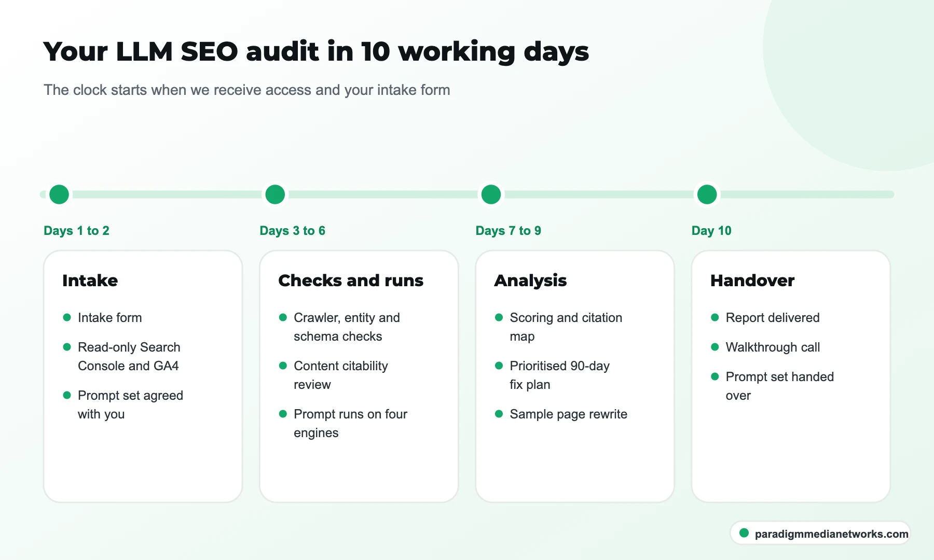Click the Days 1 to 2 timeline dot

pos(59,194)
